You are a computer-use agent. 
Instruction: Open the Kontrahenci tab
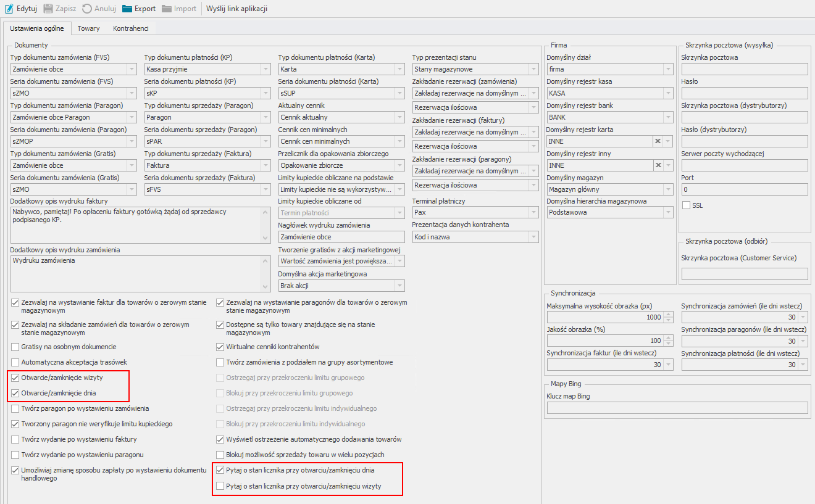click(130, 28)
